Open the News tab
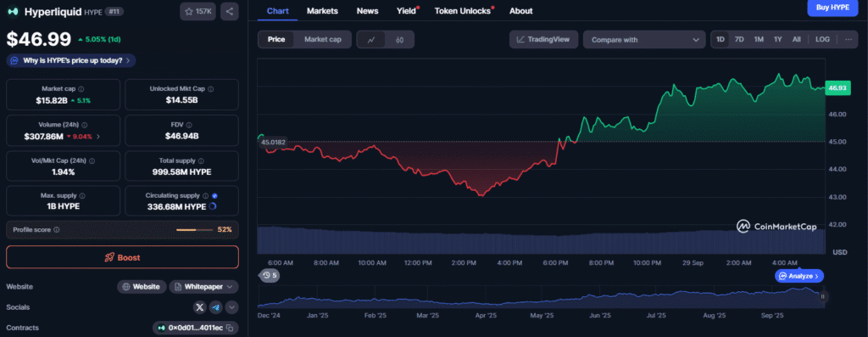Screen dimensions: 868x337 click(x=368, y=10)
